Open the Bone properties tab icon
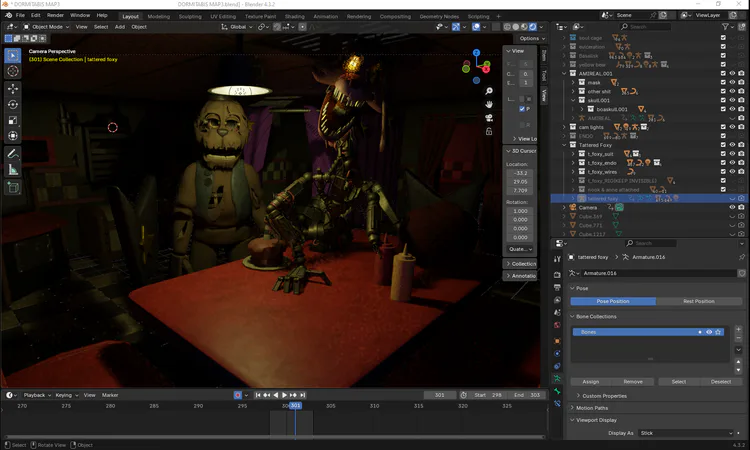 pyautogui.click(x=557, y=391)
